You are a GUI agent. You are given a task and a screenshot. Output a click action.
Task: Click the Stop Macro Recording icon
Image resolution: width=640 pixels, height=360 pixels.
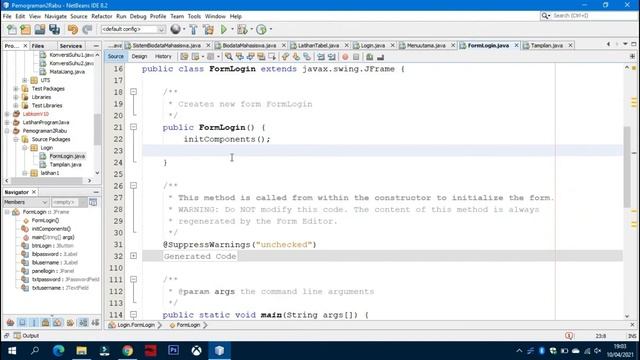[x=356, y=57]
